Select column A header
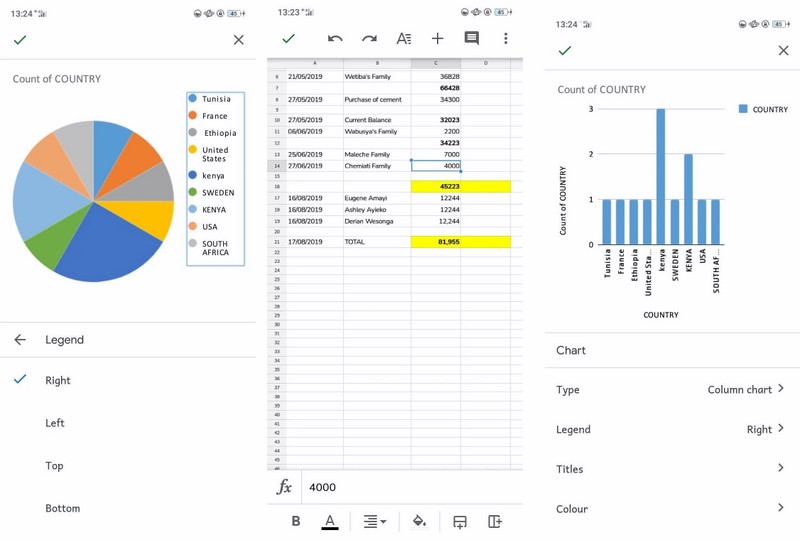The image size is (800, 540). 315,63
